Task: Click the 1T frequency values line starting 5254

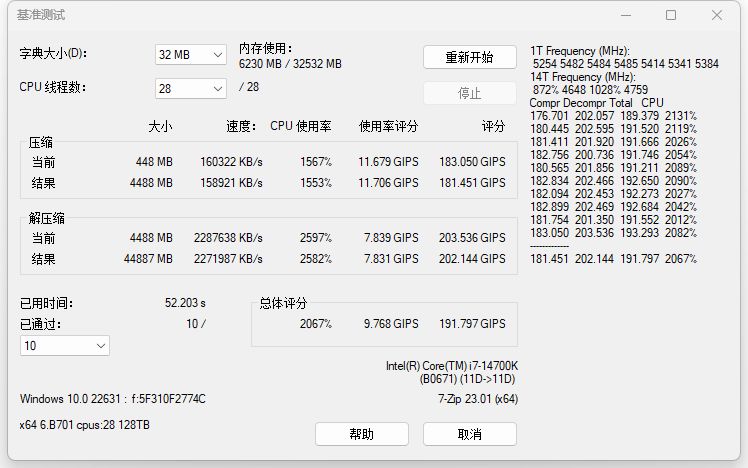Action: point(625,64)
